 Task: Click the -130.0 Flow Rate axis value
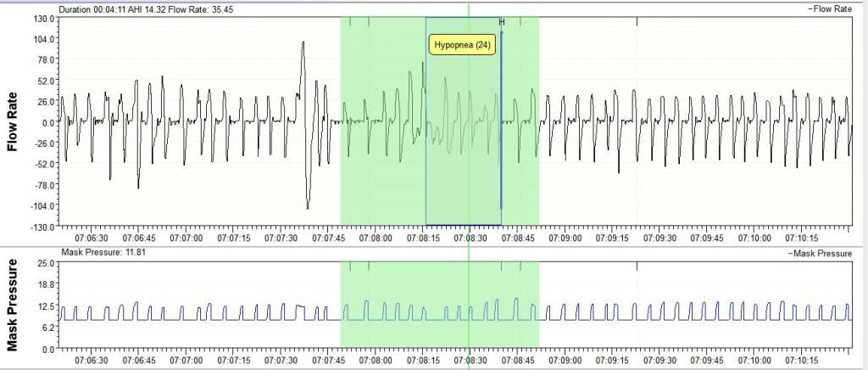point(42,227)
